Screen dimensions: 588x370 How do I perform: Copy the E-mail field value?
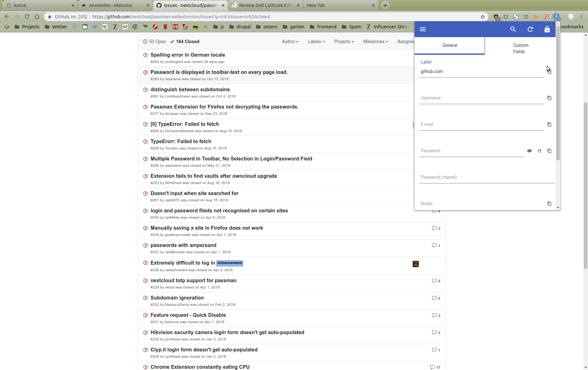[549, 125]
